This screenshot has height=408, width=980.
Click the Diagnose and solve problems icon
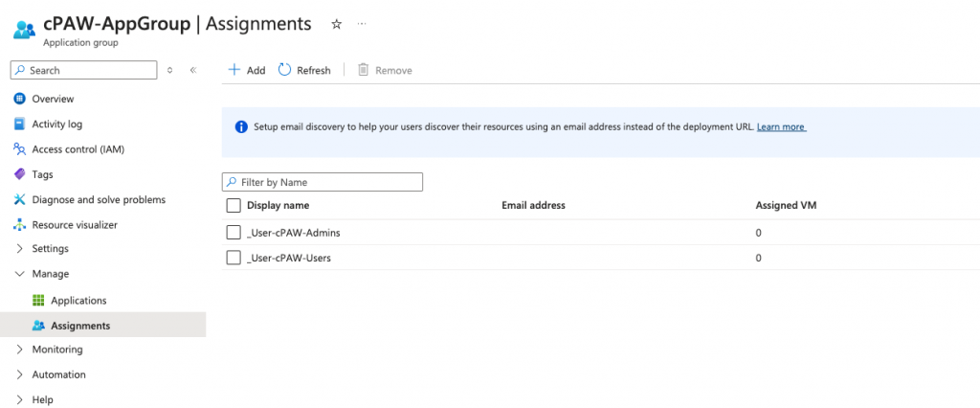(x=19, y=199)
